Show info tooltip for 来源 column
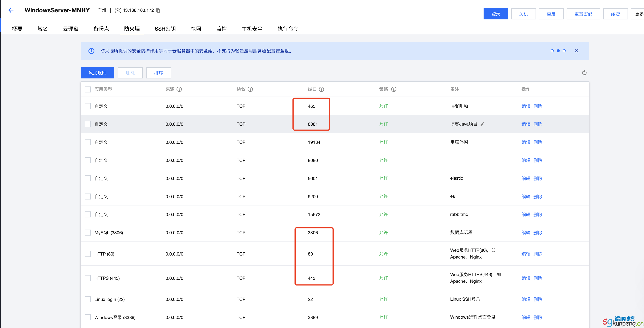The width and height of the screenshot is (644, 328). point(179,89)
